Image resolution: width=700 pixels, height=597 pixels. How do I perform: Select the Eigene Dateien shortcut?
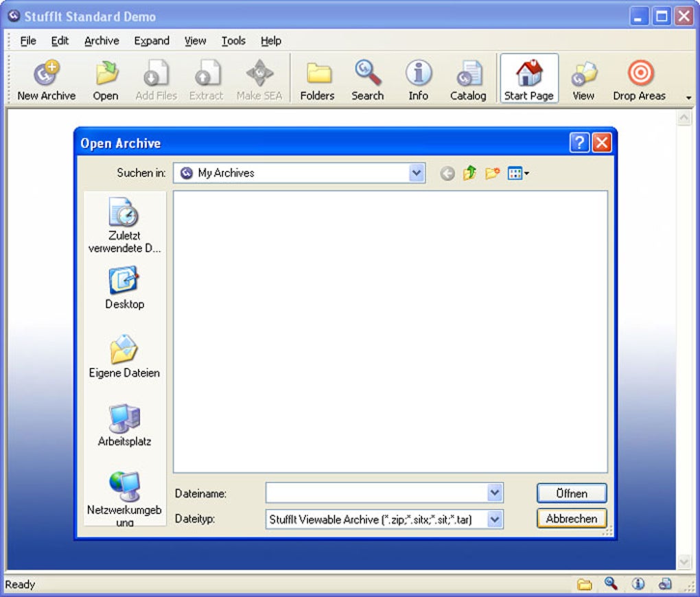point(124,356)
